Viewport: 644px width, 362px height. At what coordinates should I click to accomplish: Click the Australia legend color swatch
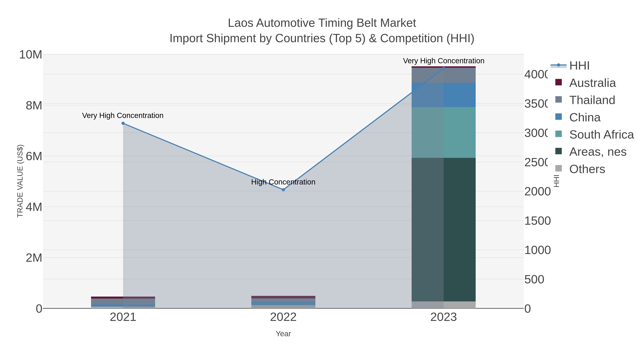click(x=558, y=82)
